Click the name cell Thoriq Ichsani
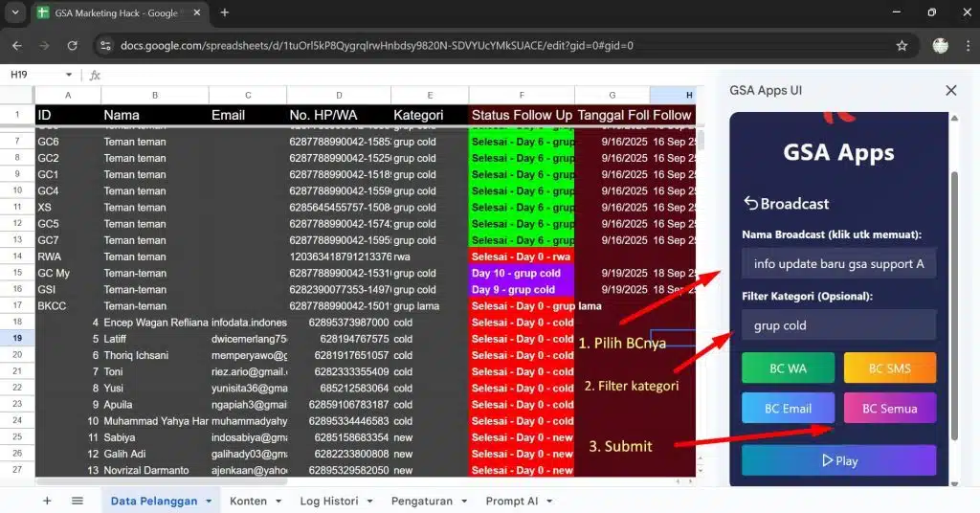 [155, 355]
